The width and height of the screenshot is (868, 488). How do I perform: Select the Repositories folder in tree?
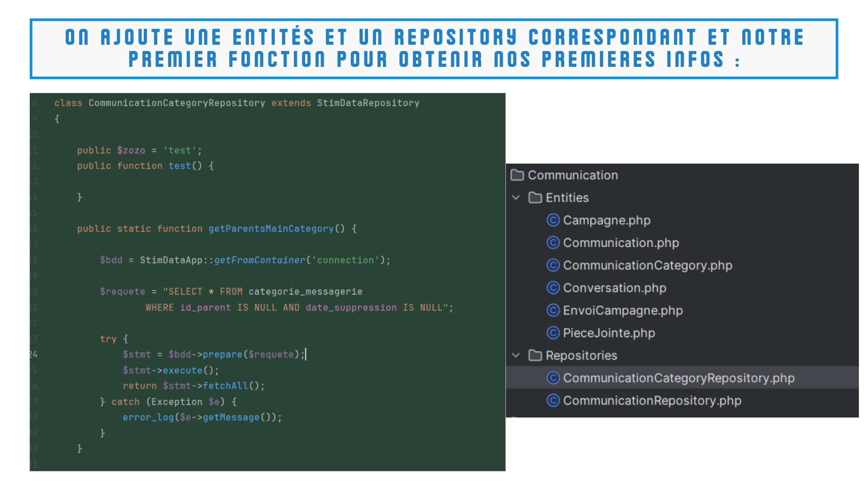581,356
